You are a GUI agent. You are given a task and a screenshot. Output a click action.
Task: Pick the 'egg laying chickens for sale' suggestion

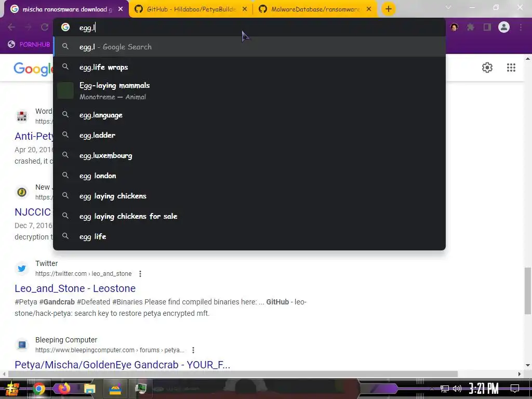pos(249,216)
